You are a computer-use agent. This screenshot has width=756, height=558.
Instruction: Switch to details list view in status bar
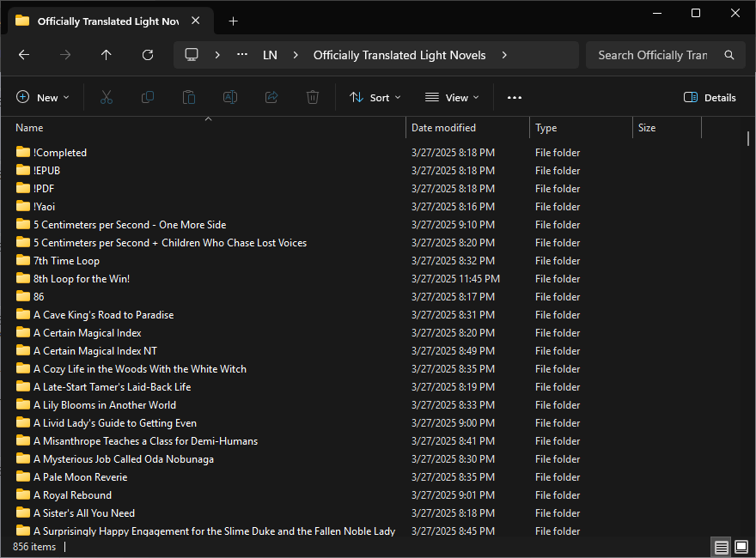point(722,547)
